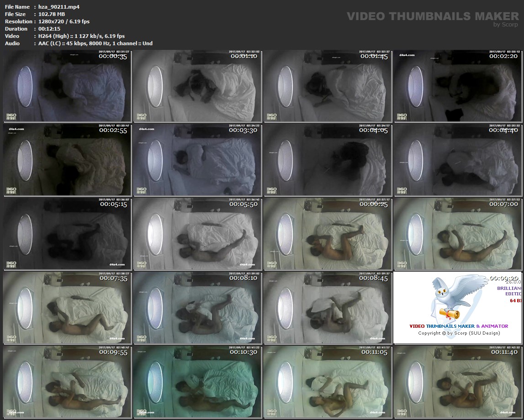Select the thumbnail stamped 00:01:10
Viewport: 524px width, 420px height.
(x=197, y=86)
